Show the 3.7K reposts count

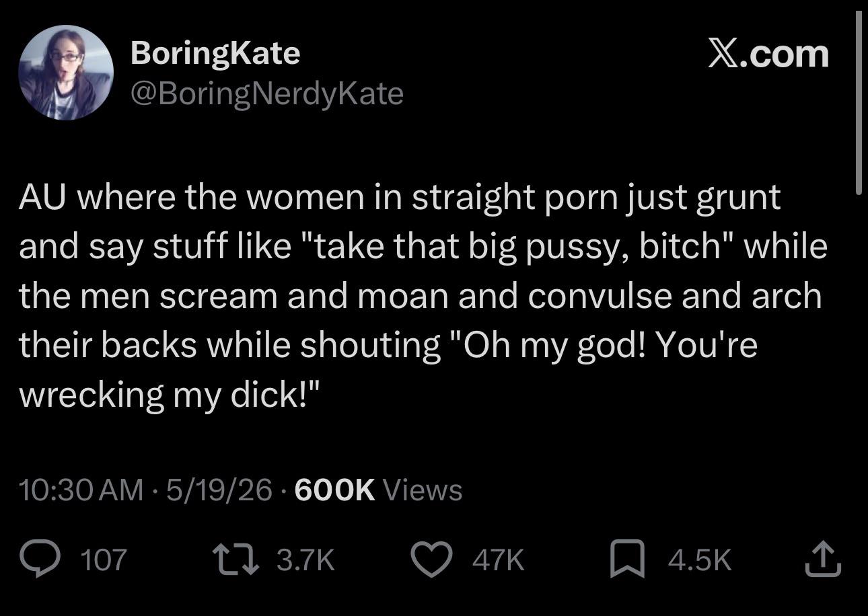305,560
